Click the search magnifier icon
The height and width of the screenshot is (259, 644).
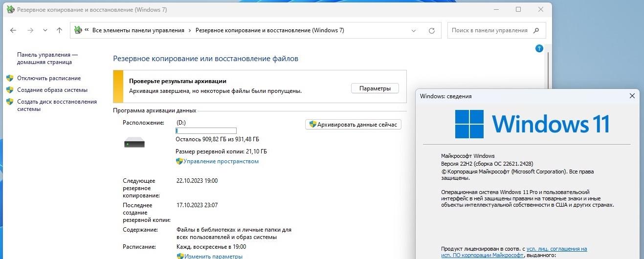[536, 30]
